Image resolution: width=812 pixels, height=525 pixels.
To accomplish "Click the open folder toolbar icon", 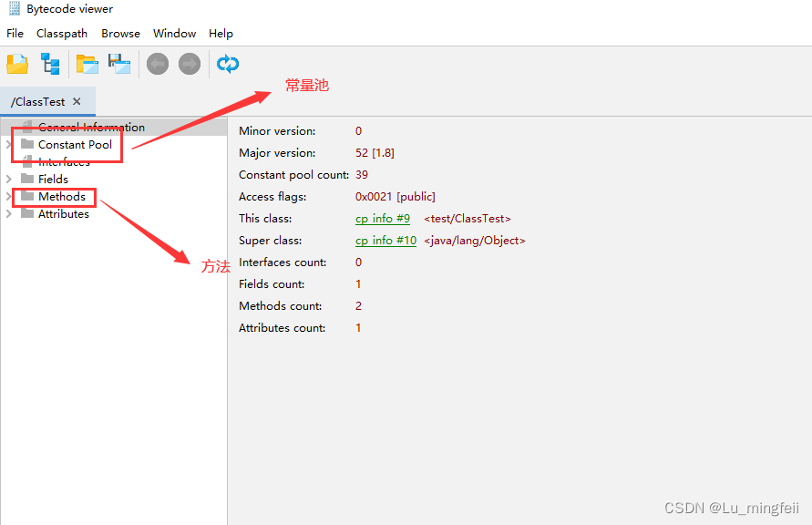I will (87, 63).
